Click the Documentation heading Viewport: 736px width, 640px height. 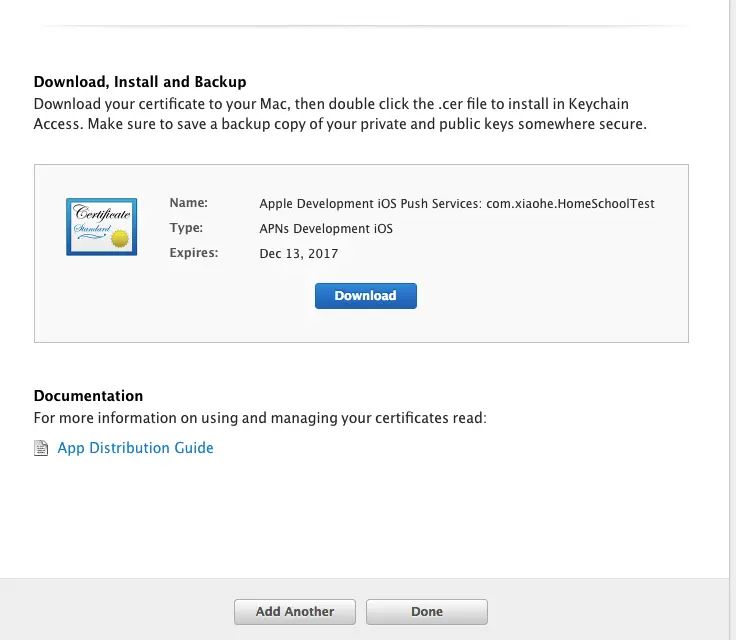pyautogui.click(x=88, y=396)
